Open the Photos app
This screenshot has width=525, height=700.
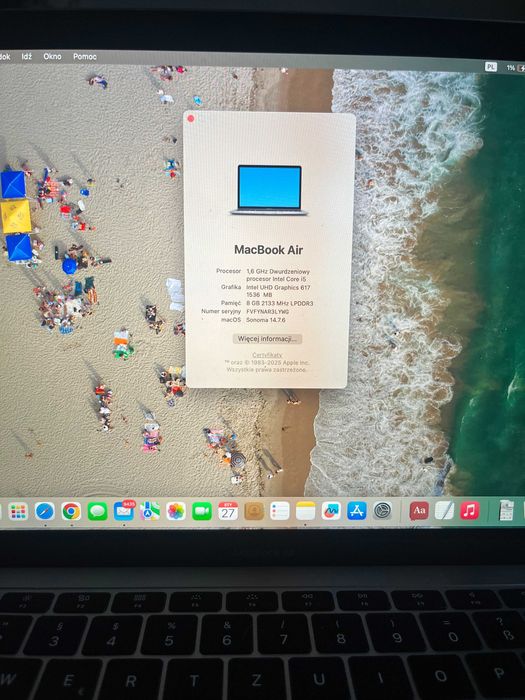[176, 511]
